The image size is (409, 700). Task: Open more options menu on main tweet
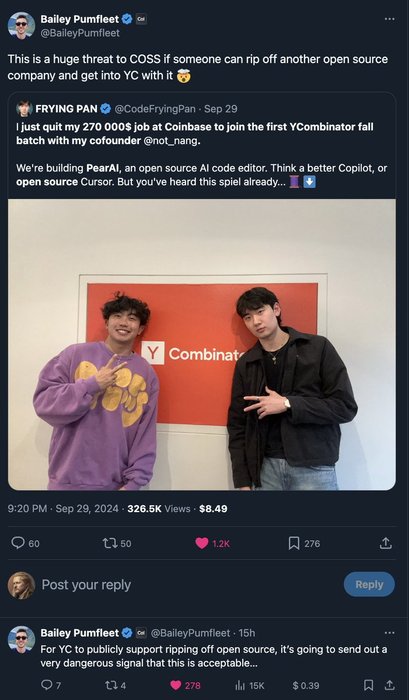389,19
